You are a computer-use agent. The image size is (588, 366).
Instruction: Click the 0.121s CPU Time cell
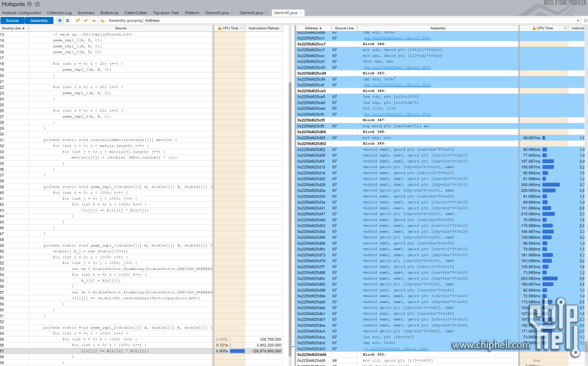point(229,345)
